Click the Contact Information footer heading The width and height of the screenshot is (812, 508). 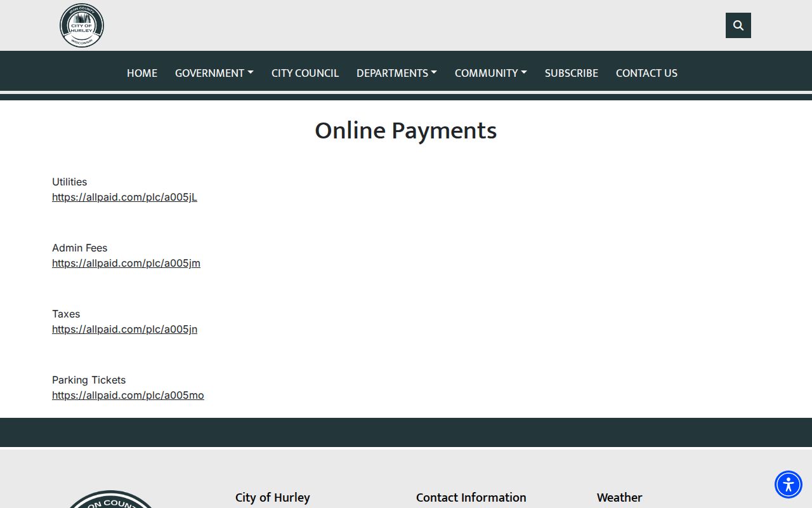pyautogui.click(x=471, y=497)
